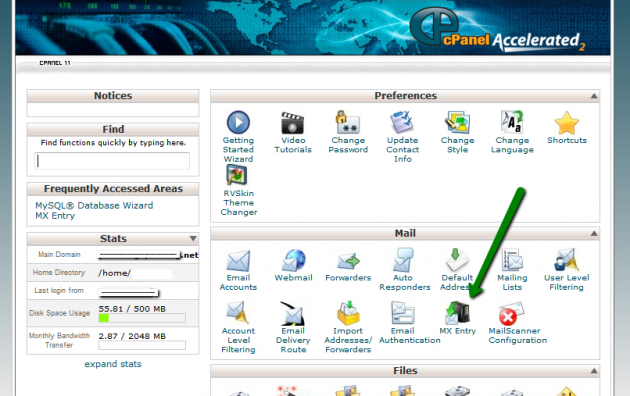The width and height of the screenshot is (630, 396).
Task: Open the Email Accounts icon
Action: pos(238,260)
